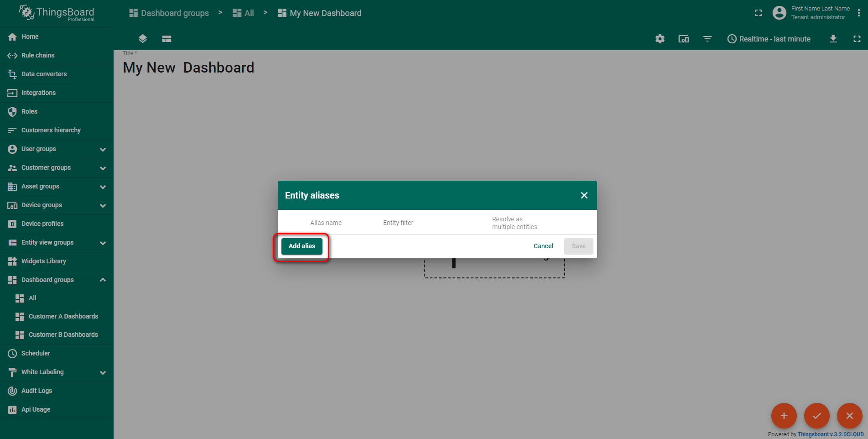Collapse Dashboard groups chevron

tap(103, 280)
